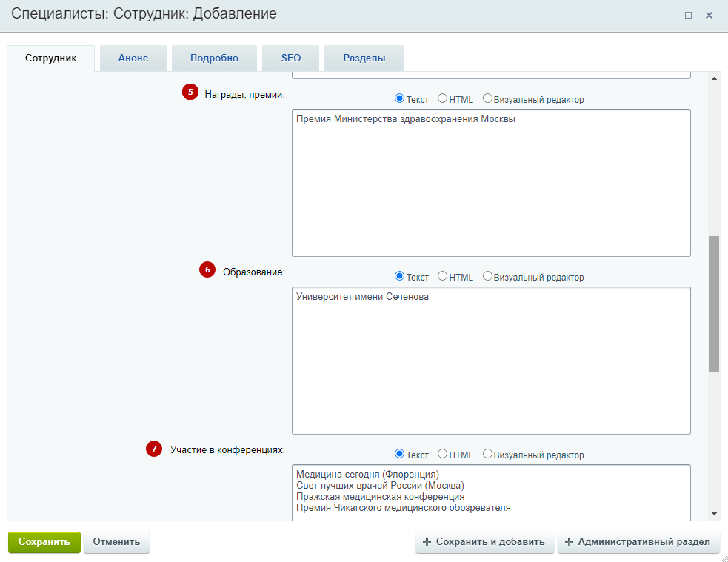Click the Награды, премии field label
This screenshot has height=562, width=728.
pos(244,95)
